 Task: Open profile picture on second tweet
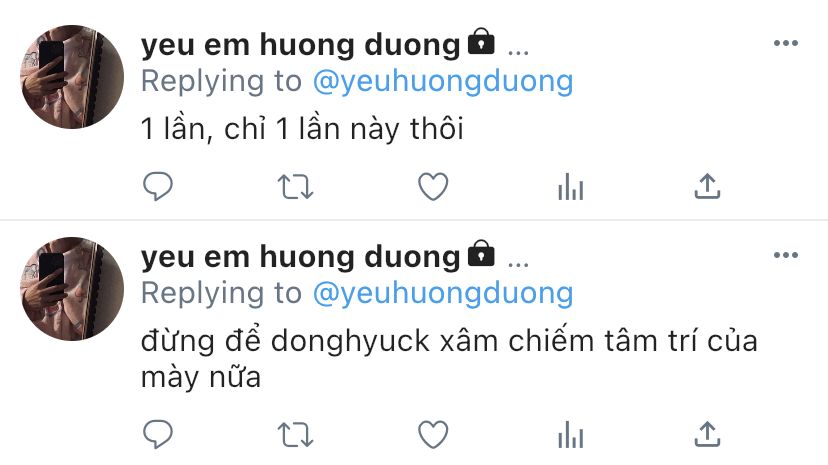(72, 289)
